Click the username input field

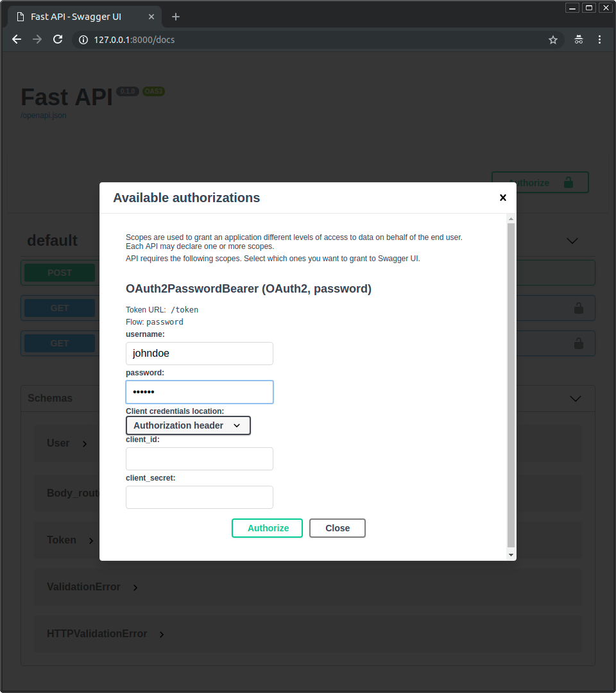click(x=200, y=354)
